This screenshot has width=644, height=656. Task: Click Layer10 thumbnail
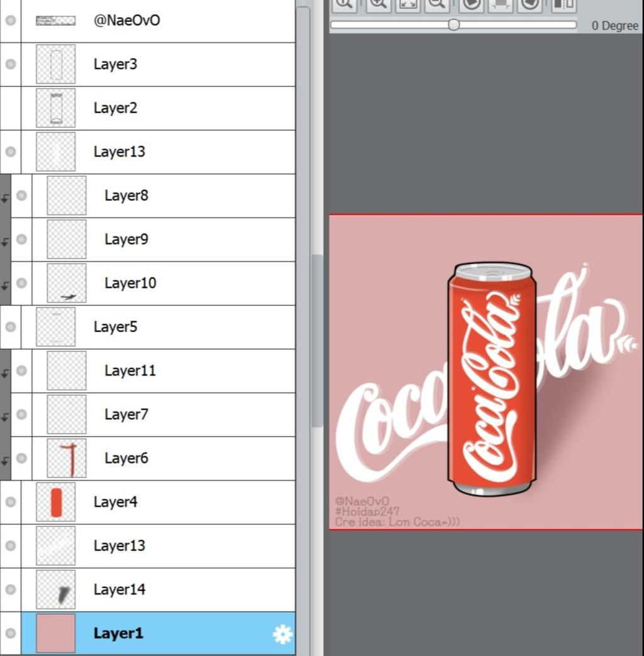tap(67, 283)
